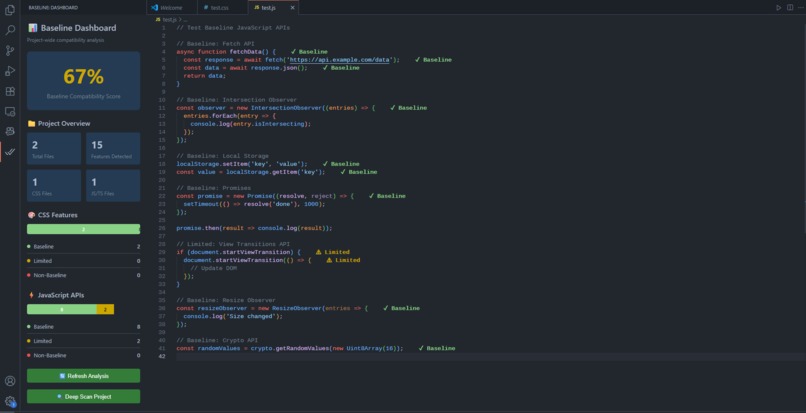Click the 67% compatibility score card
Screen dimensions: 806x413
[83, 80]
